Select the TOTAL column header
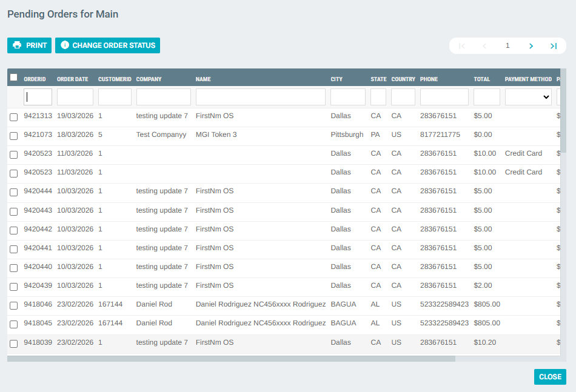Image resolution: width=576 pixels, height=392 pixels. pyautogui.click(x=482, y=79)
